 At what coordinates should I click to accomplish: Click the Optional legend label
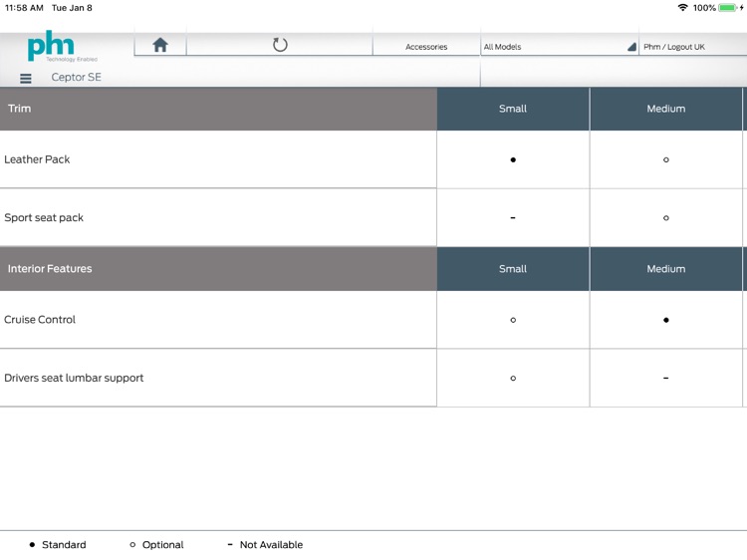click(x=163, y=545)
